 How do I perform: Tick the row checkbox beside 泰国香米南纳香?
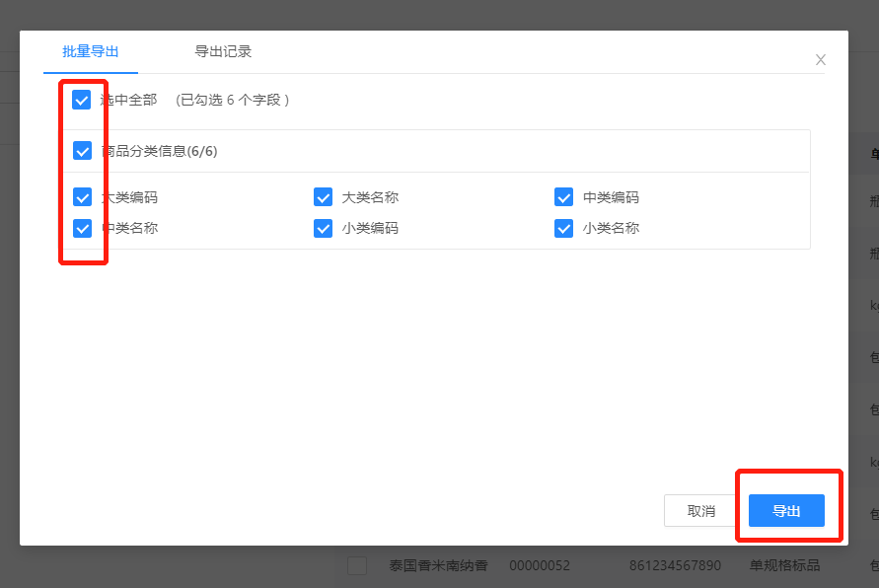(357, 565)
